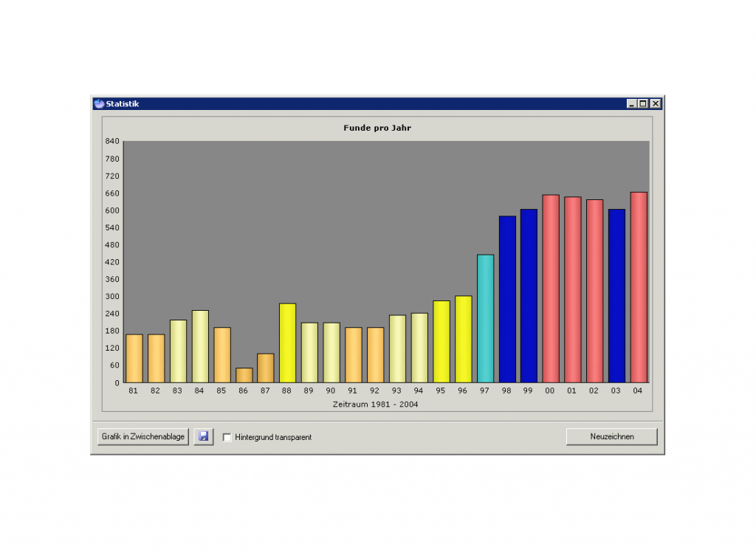Click the bar for year 94
Image resolution: width=756 pixels, height=550 pixels.
pyautogui.click(x=419, y=348)
